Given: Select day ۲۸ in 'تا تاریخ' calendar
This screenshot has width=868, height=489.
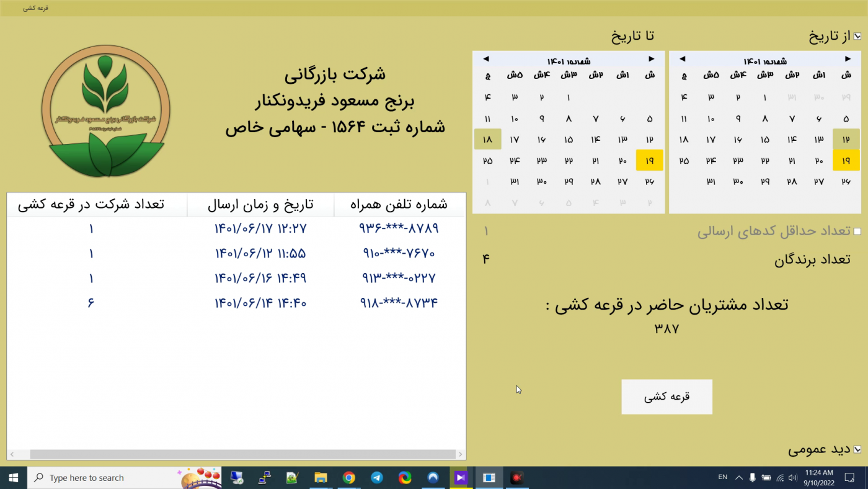Looking at the screenshot, I should 596,182.
